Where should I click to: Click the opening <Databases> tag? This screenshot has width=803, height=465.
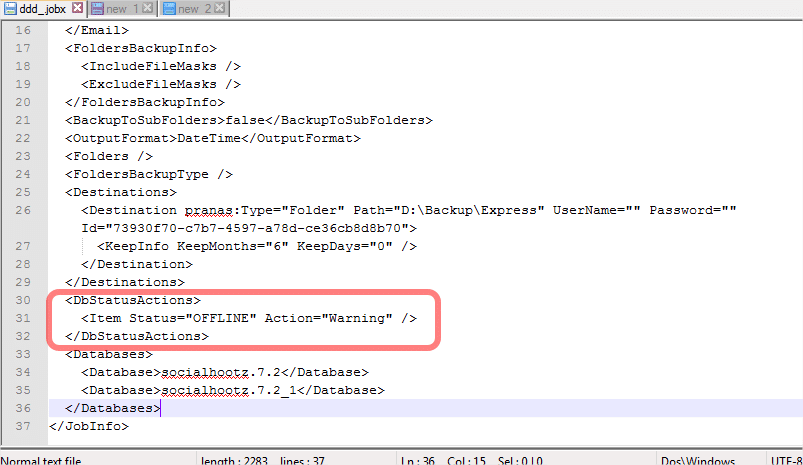109,354
